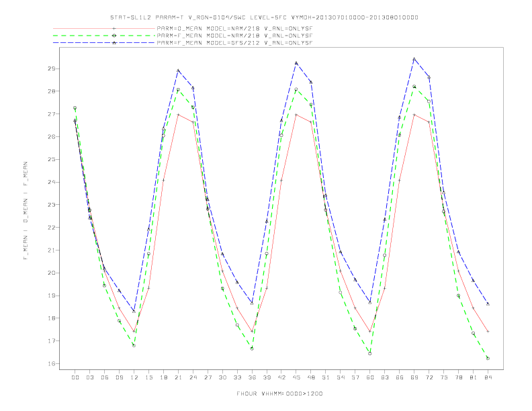Click the blue dashed legend line sample

104,43
